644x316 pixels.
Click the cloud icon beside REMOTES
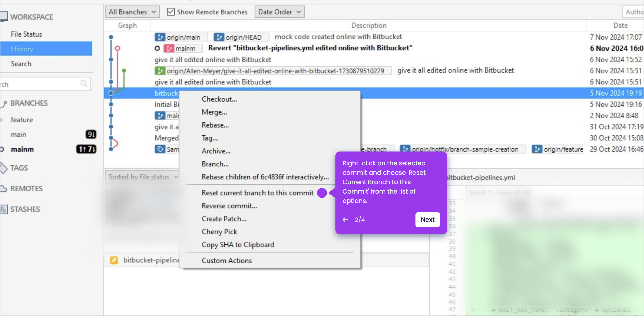(3, 188)
